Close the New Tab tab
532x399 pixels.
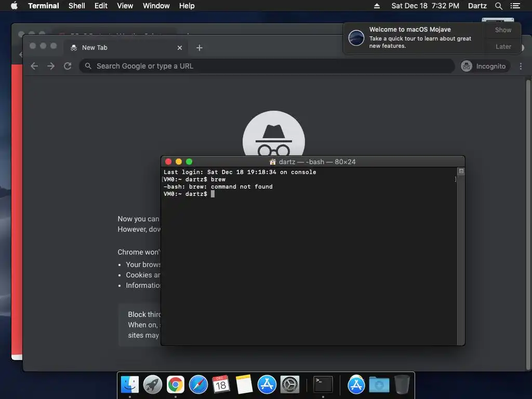point(180,48)
